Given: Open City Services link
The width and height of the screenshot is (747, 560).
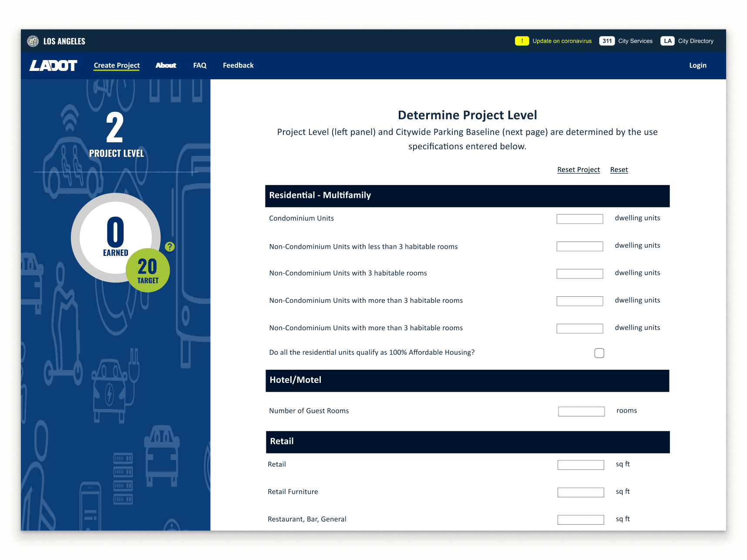Looking at the screenshot, I should [x=635, y=41].
